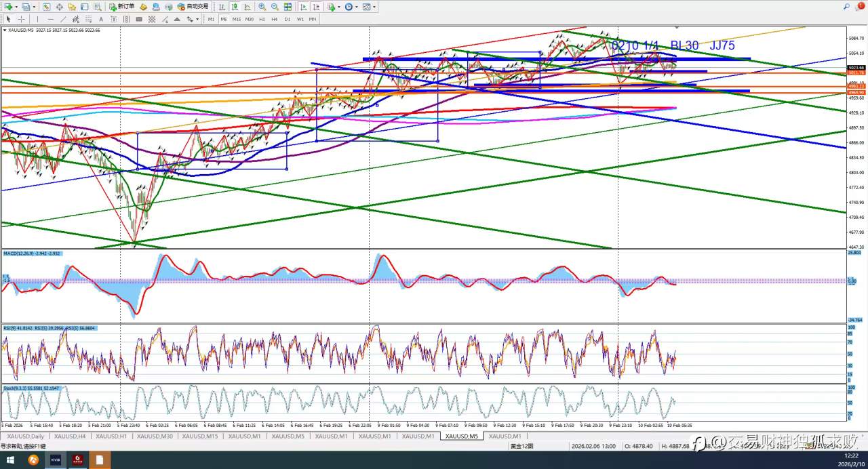
Task: Click the search magnifier icon
Action: pyautogui.click(x=846, y=6)
